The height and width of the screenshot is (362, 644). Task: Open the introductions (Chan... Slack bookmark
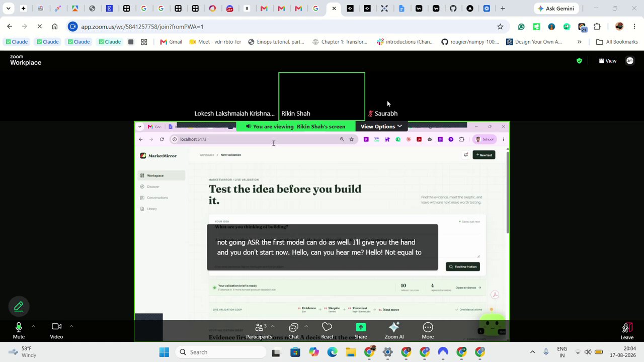[405, 42]
